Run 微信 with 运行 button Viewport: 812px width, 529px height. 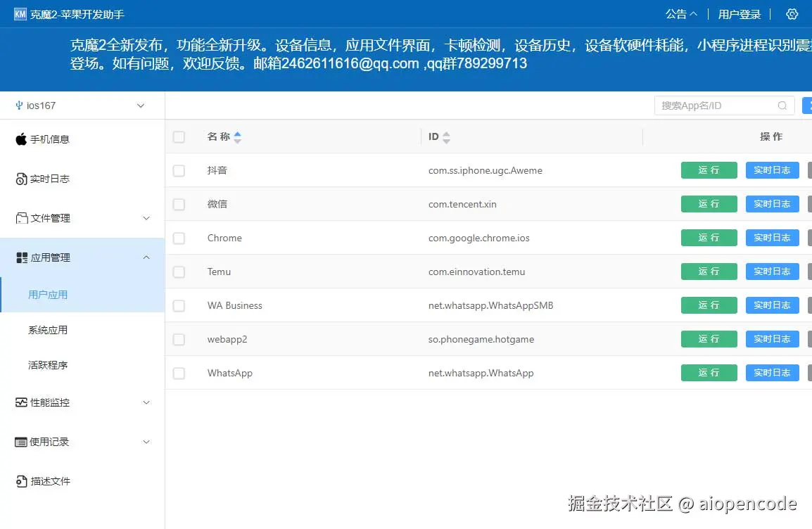click(709, 204)
